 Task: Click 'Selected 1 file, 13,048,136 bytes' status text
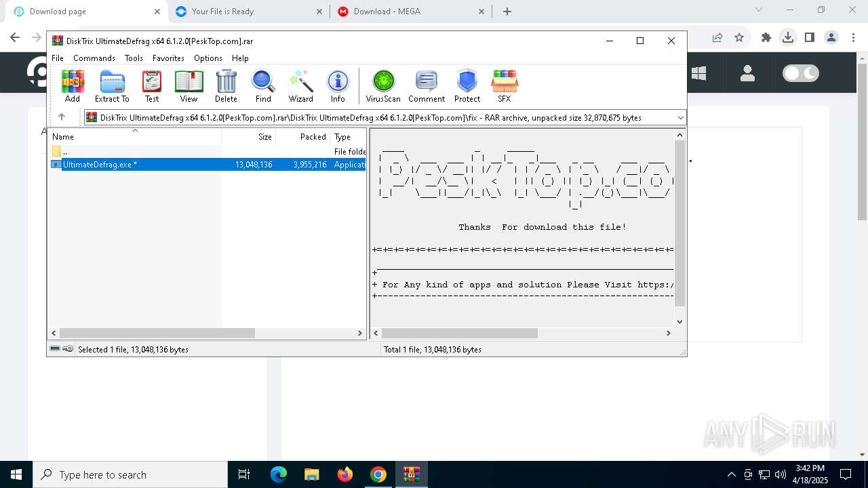pyautogui.click(x=133, y=350)
